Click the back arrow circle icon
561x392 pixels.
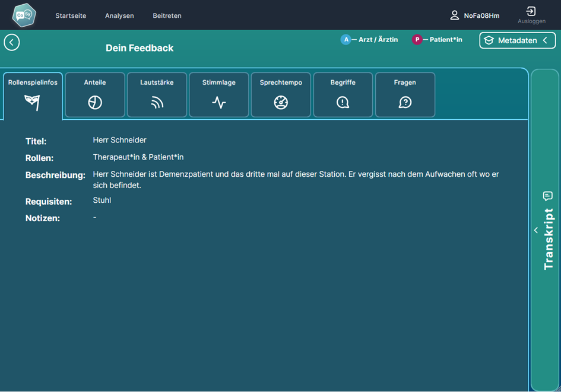(x=12, y=42)
